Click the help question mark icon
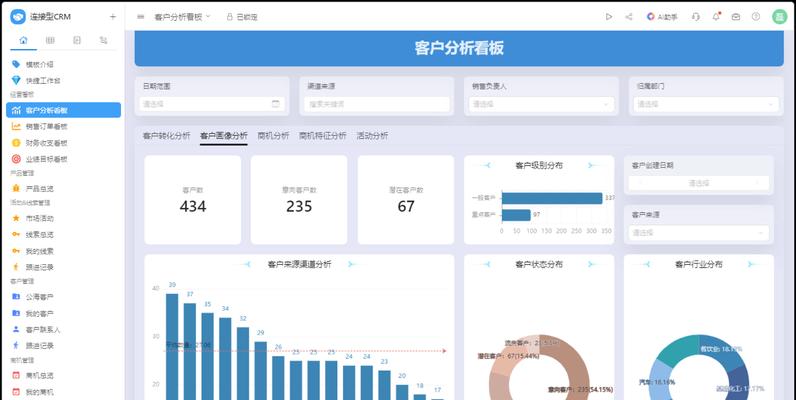 756,17
